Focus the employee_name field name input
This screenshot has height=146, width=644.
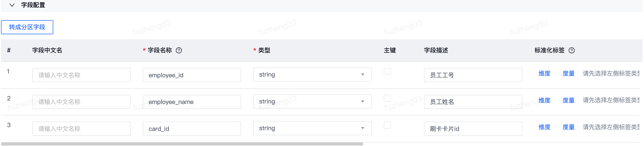pos(192,102)
